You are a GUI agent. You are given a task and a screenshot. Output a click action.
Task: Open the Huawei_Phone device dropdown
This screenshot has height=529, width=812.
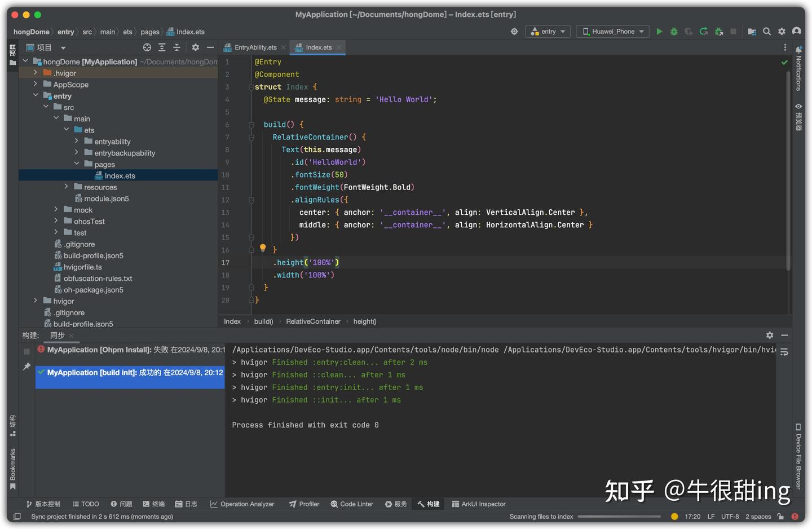tap(613, 32)
